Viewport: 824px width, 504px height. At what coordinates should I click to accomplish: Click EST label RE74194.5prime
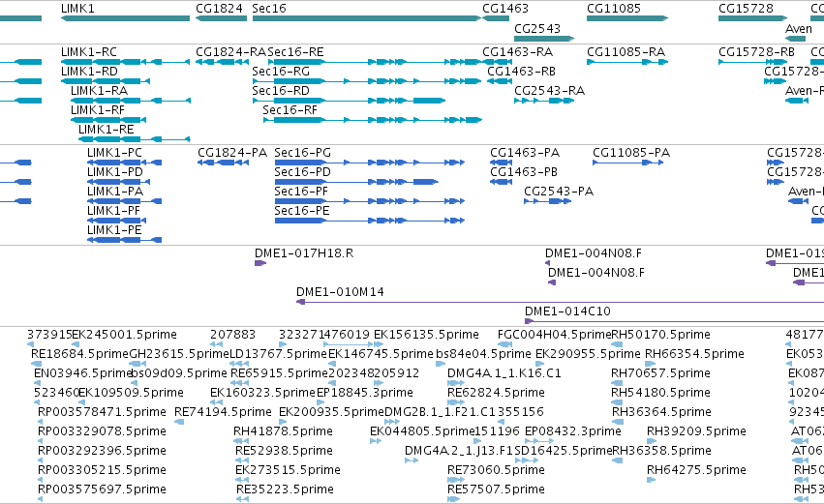tap(223, 412)
